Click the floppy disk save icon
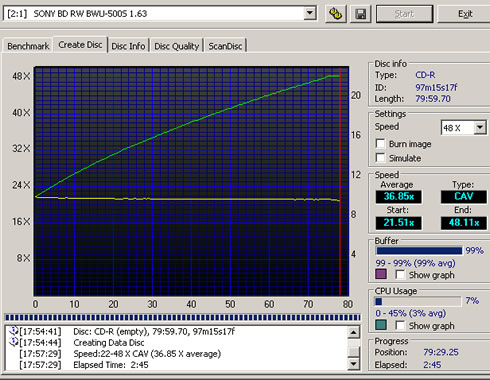 point(361,14)
